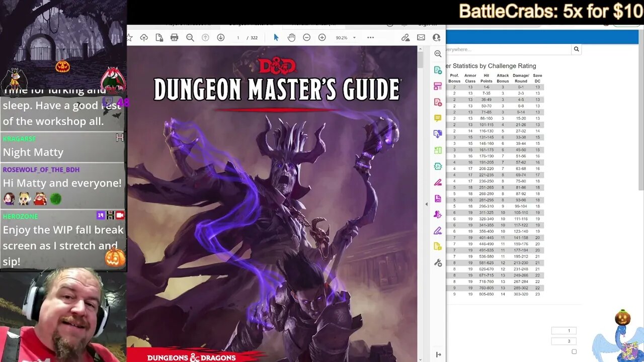Zoom out with the minus button
This screenshot has height=362, width=644.
pos(306,38)
